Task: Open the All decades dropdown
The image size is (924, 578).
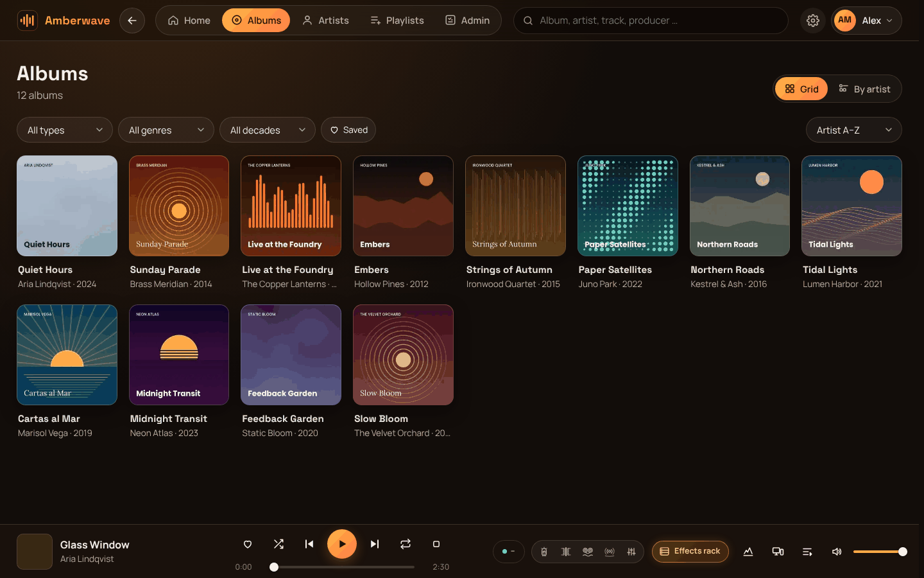Action: pos(268,130)
